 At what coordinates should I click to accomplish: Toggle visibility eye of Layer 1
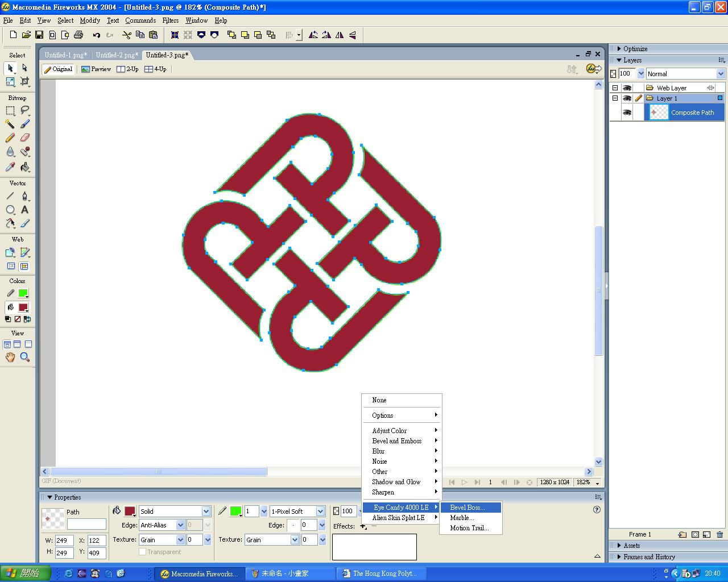(627, 98)
